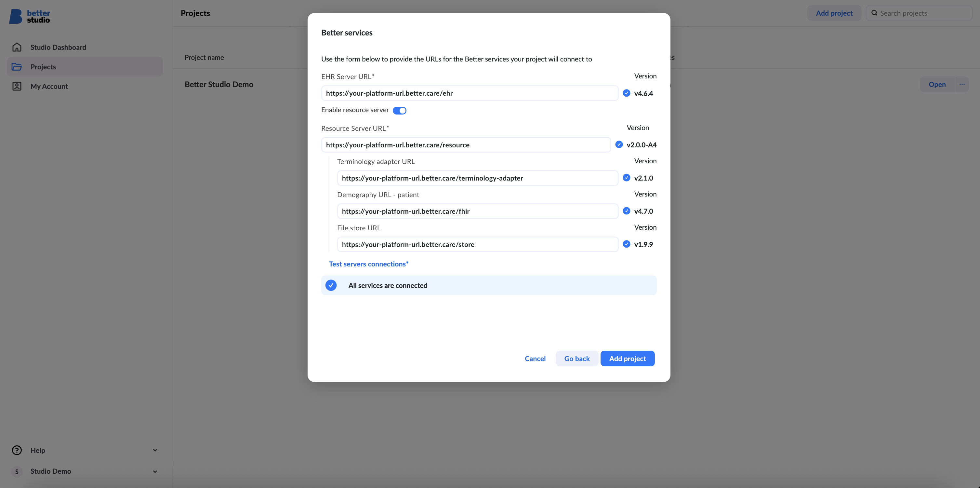Focus the Terminology adapter URL field
Viewport: 980px width, 488px height.
click(477, 178)
